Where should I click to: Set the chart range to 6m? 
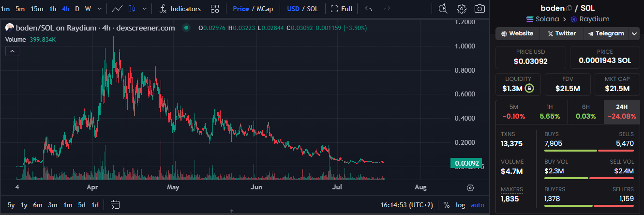pos(38,205)
